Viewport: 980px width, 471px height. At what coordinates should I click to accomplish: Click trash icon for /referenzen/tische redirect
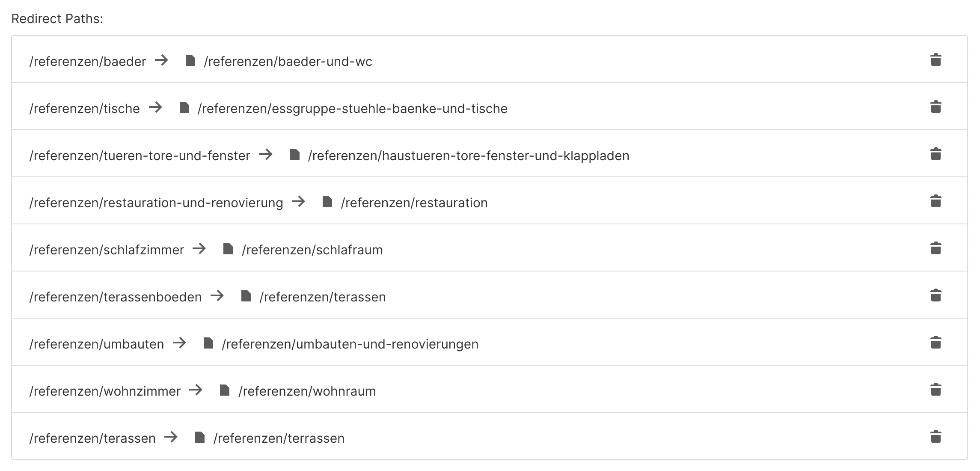pyautogui.click(x=935, y=107)
